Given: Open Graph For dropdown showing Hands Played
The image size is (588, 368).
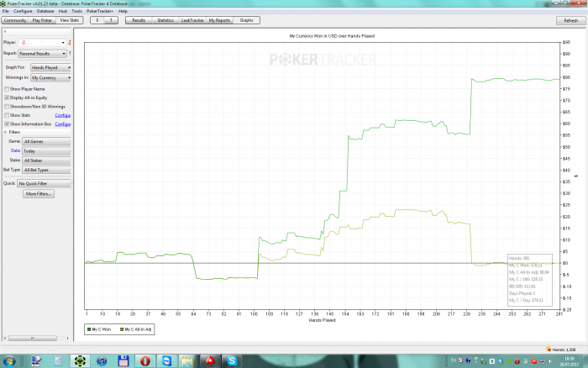Looking at the screenshot, I should [50, 67].
